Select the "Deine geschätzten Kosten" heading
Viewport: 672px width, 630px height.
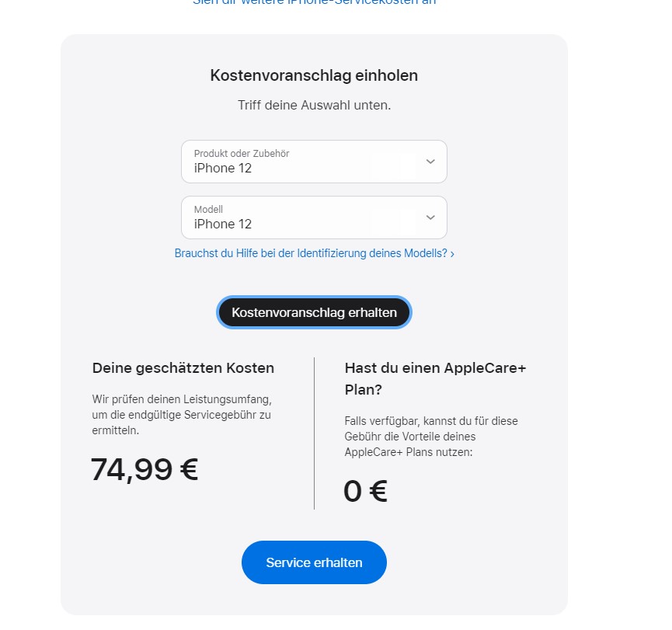[x=183, y=368]
